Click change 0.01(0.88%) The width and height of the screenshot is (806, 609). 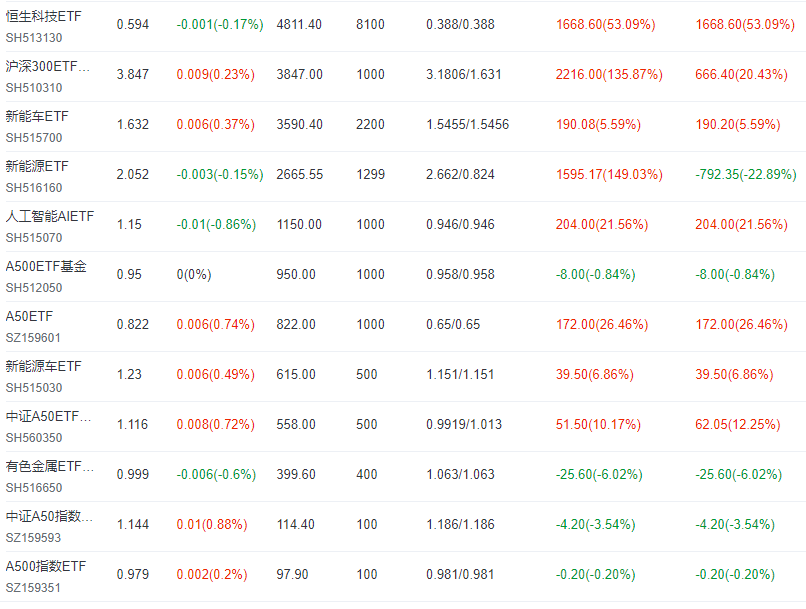(x=212, y=525)
